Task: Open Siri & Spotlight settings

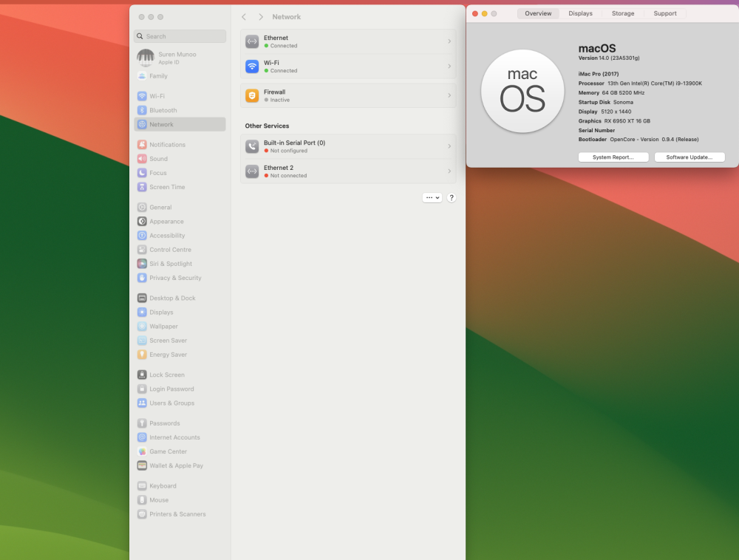Action: [x=180, y=264]
